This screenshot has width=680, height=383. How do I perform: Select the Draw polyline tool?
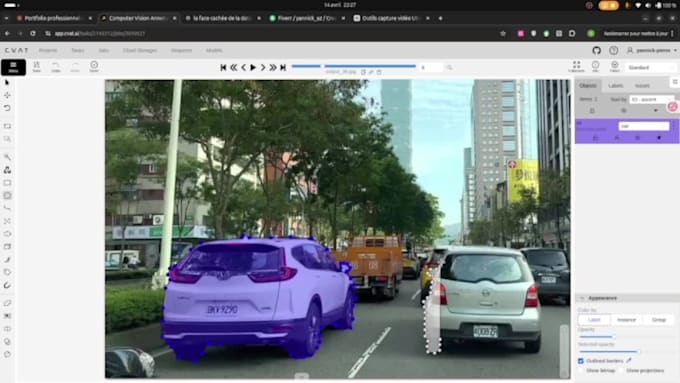pyautogui.click(x=7, y=208)
